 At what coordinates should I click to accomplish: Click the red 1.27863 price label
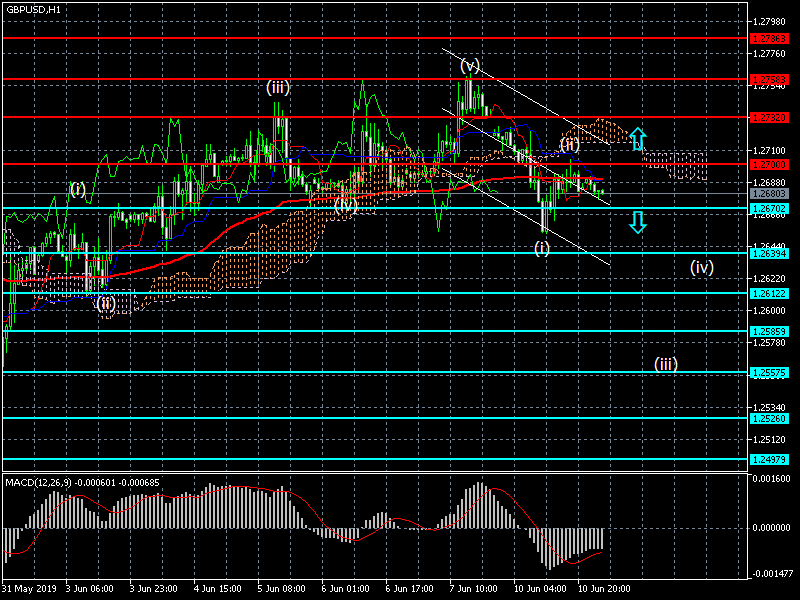[769, 39]
